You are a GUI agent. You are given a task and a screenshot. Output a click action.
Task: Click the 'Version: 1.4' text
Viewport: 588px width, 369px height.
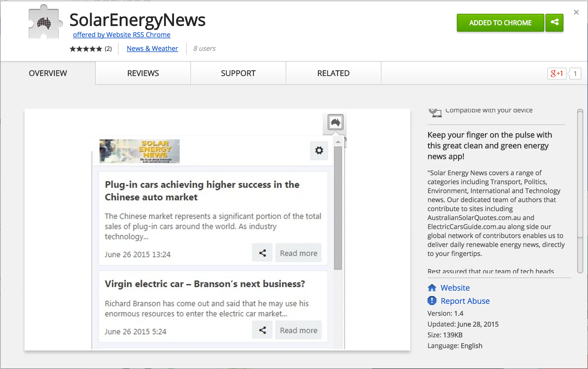(445, 313)
